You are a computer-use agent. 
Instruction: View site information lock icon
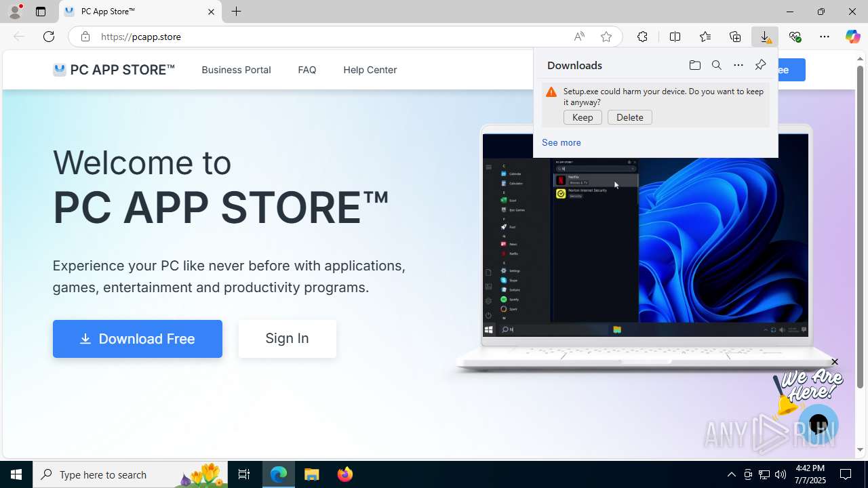point(85,37)
